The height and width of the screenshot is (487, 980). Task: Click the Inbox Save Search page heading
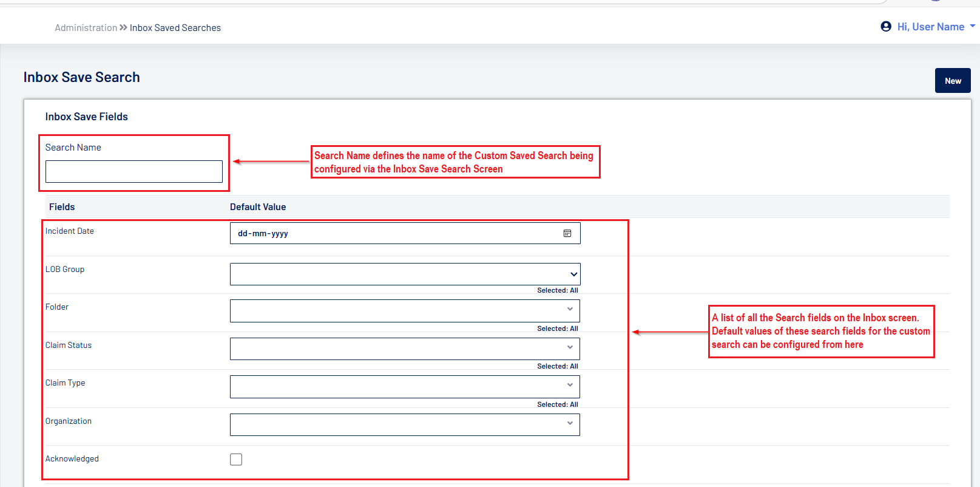point(81,77)
